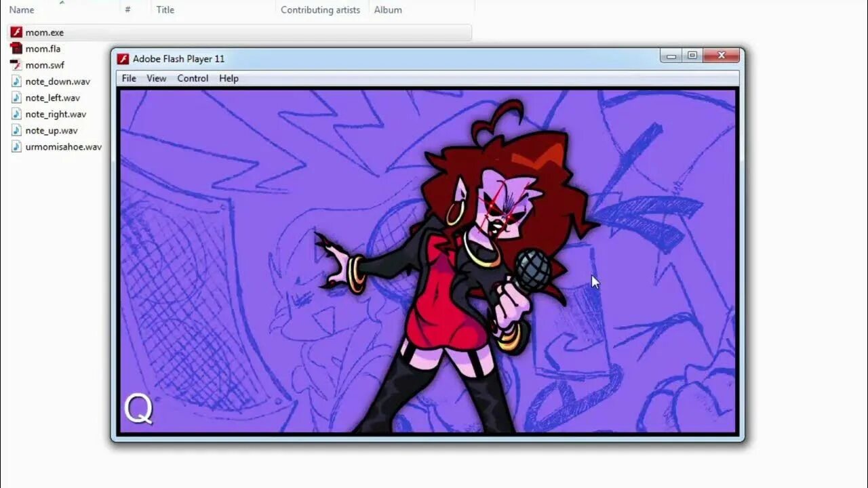
Task: Click the Adobe Flash Player 11 title bar text
Action: (178, 59)
